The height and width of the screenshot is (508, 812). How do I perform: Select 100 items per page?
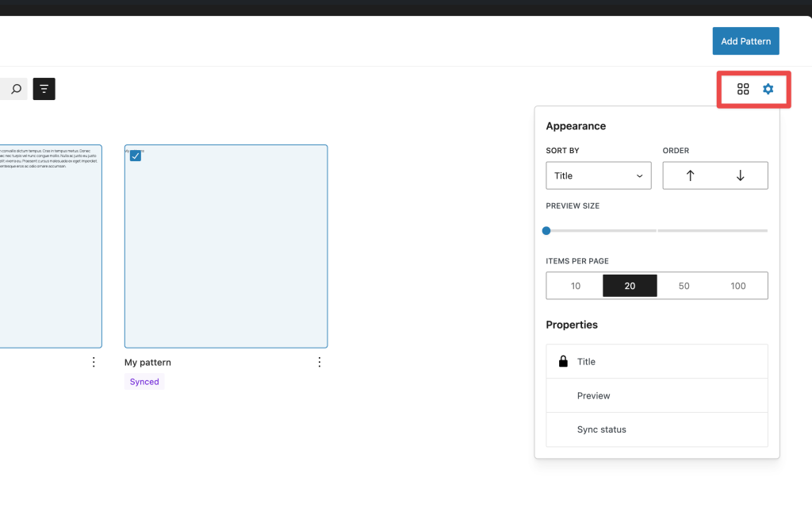738,285
